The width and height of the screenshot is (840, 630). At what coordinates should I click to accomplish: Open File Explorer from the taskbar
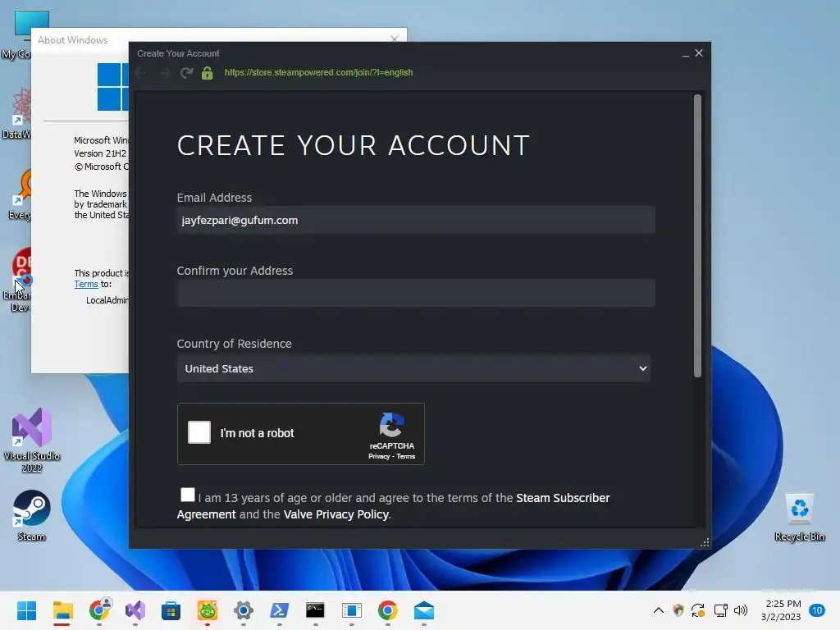(x=62, y=610)
